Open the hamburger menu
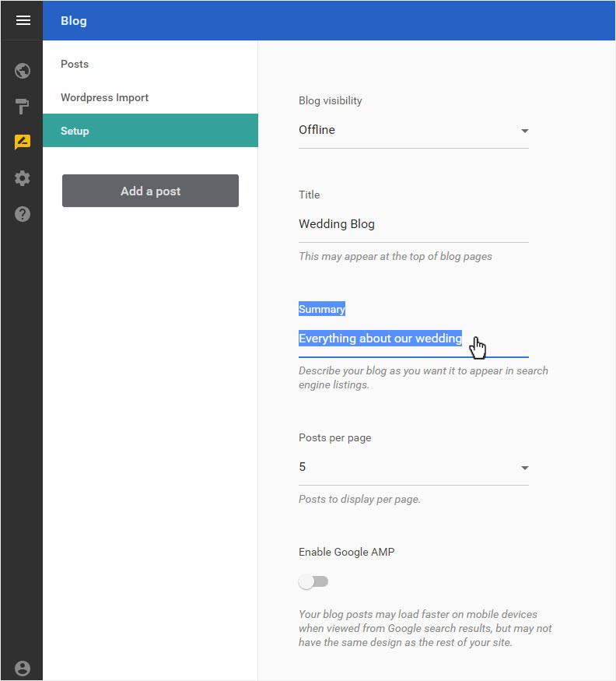 click(x=23, y=20)
